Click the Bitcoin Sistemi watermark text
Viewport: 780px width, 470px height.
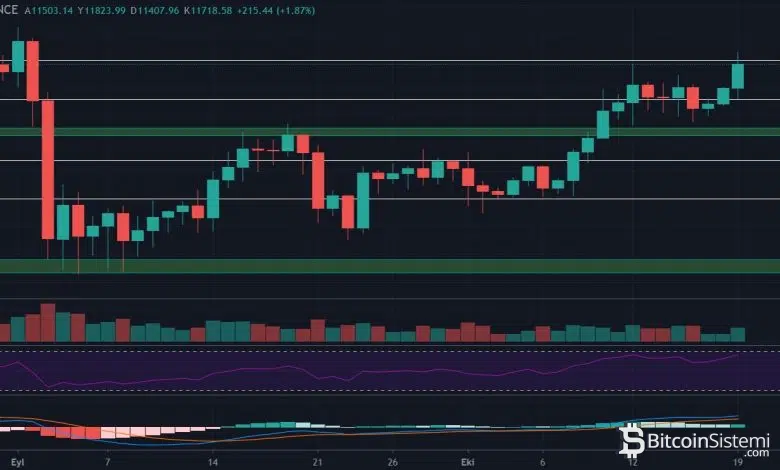click(x=706, y=441)
